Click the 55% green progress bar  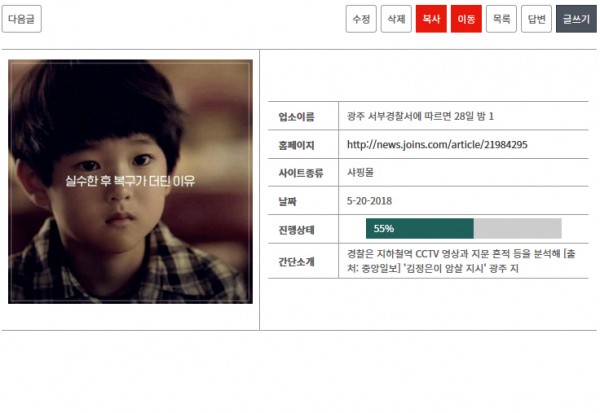pyautogui.click(x=420, y=229)
